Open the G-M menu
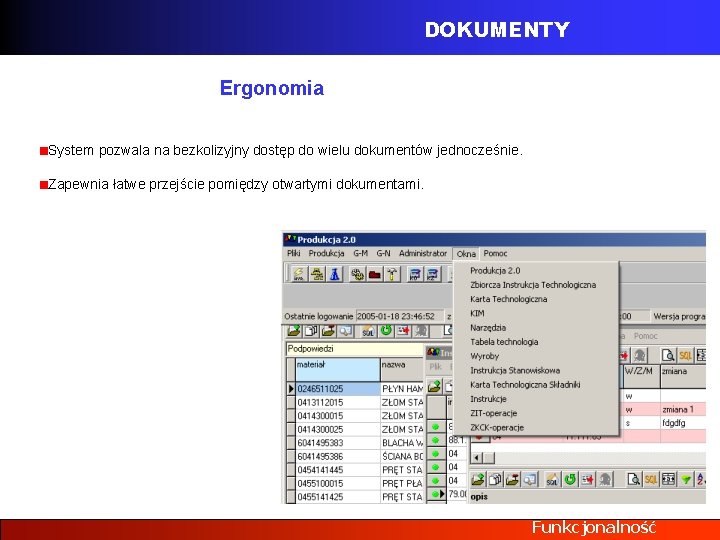 coord(360,253)
